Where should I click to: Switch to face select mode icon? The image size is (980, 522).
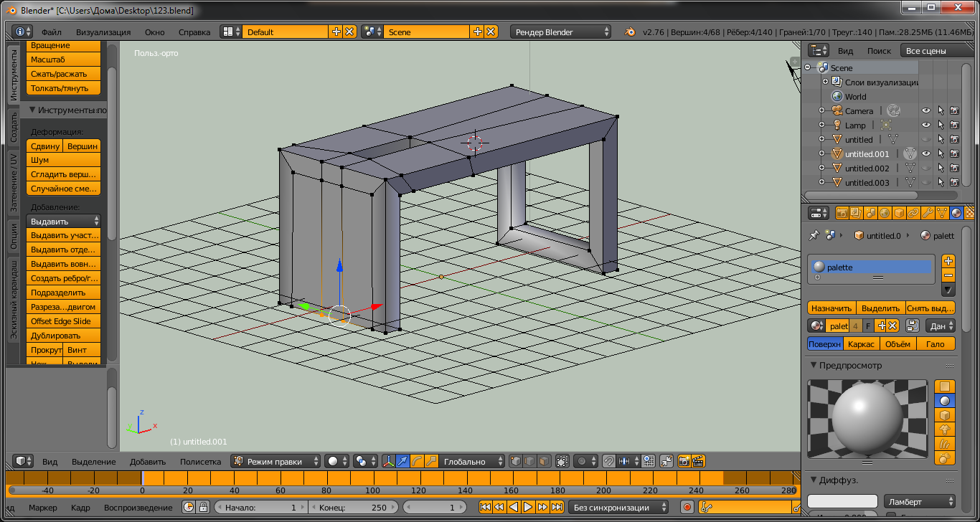pos(544,461)
